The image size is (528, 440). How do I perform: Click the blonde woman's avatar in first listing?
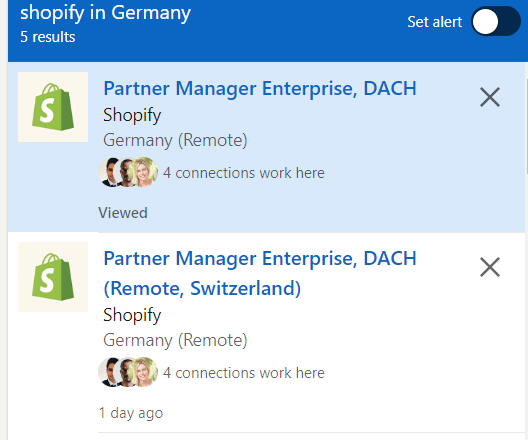[144, 172]
